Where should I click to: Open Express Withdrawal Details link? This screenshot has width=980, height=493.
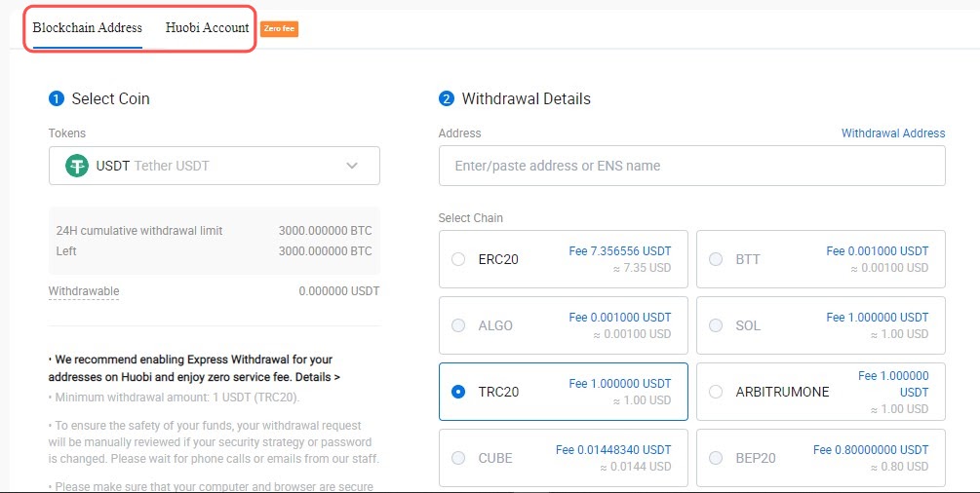318,377
